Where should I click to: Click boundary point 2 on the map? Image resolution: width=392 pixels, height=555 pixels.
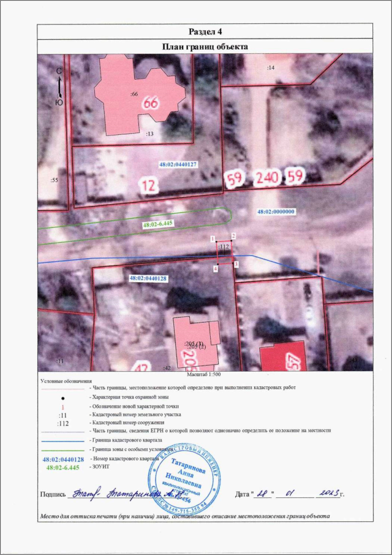[233, 236]
